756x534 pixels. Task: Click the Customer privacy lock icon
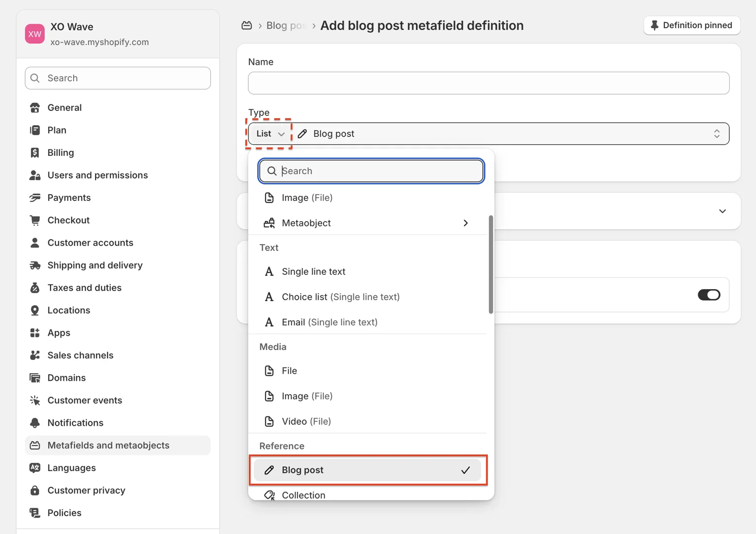tap(35, 490)
